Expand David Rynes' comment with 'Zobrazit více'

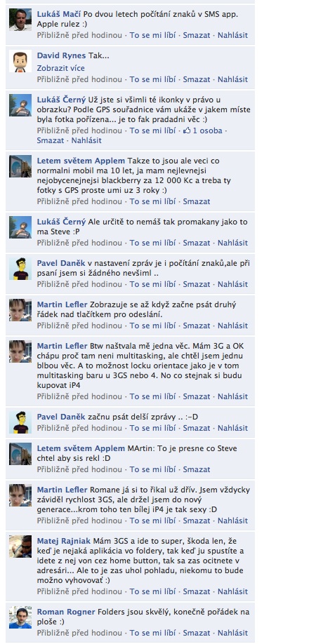(x=61, y=68)
